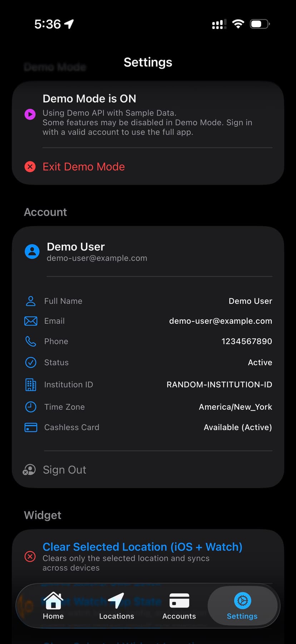This screenshot has width=296, height=644.
Task: Tap the Demo User profile avatar icon
Action: (x=32, y=252)
